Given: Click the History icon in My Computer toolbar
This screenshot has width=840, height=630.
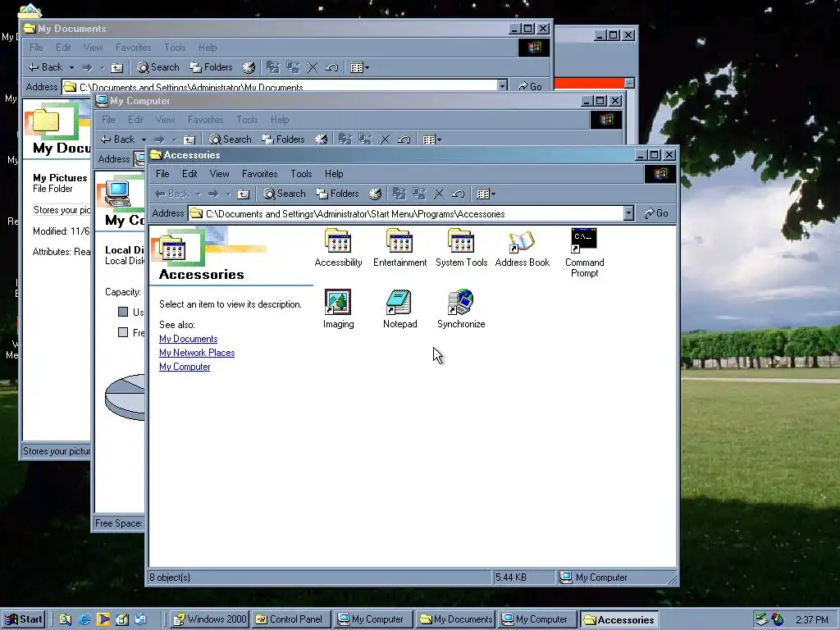Looking at the screenshot, I should [x=321, y=139].
